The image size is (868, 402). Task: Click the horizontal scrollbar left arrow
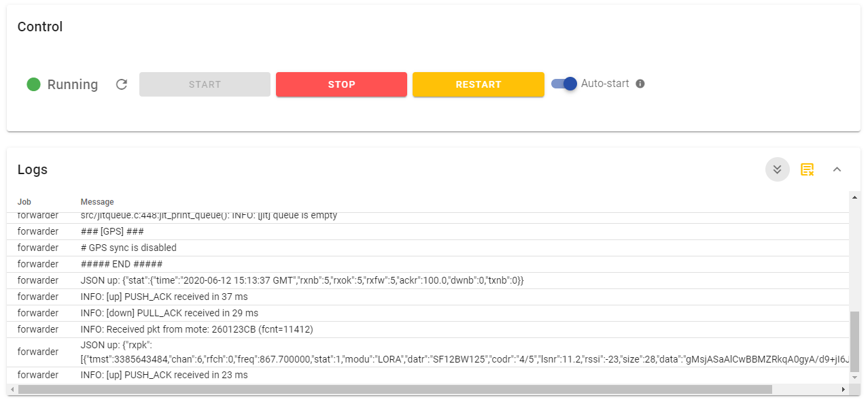click(x=12, y=390)
